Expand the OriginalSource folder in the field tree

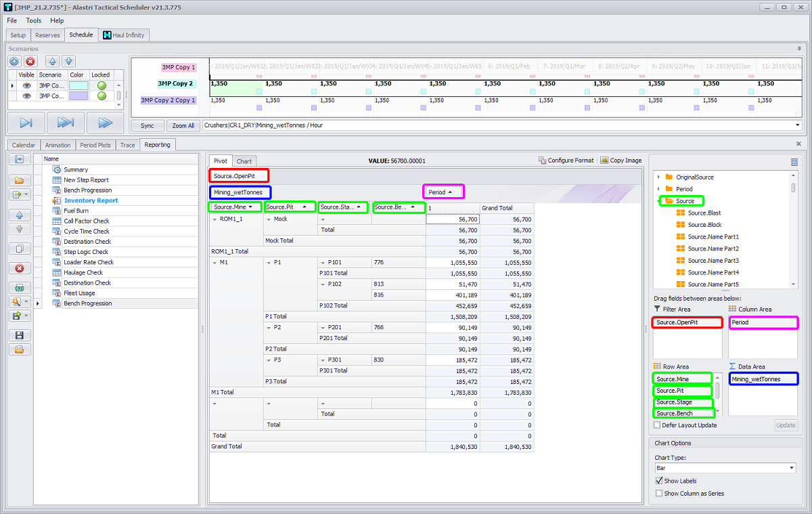pyautogui.click(x=658, y=177)
